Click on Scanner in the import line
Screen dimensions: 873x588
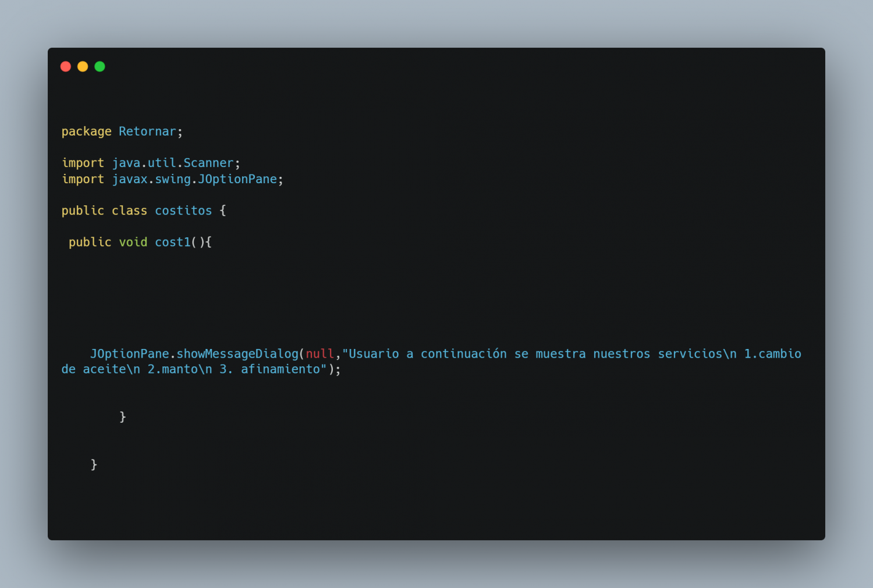(208, 163)
